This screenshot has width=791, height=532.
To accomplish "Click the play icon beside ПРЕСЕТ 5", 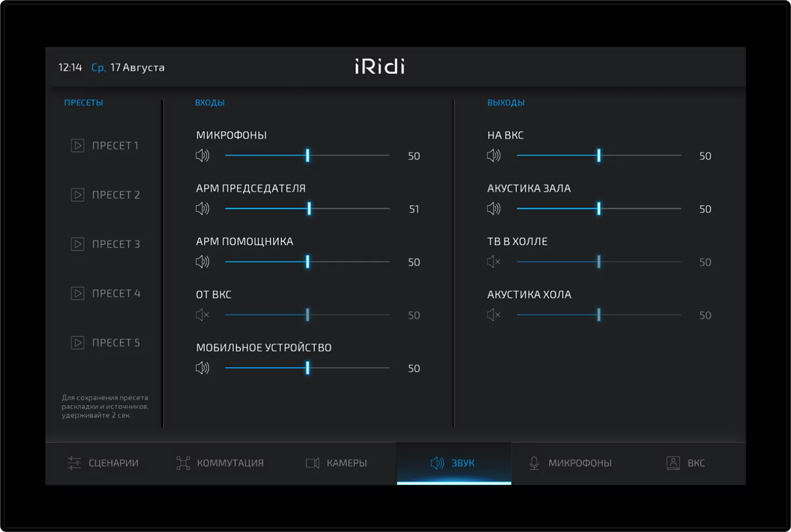I will [x=77, y=342].
